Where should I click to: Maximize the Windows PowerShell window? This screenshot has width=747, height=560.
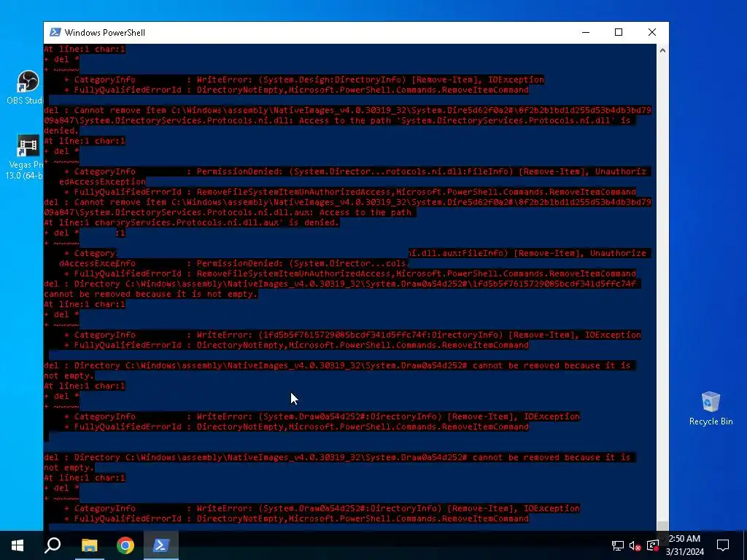(x=619, y=32)
